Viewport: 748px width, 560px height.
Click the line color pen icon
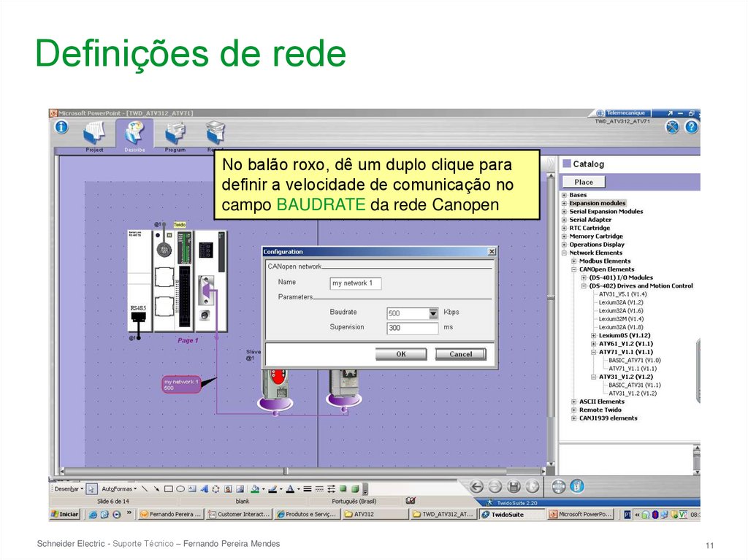tap(272, 489)
